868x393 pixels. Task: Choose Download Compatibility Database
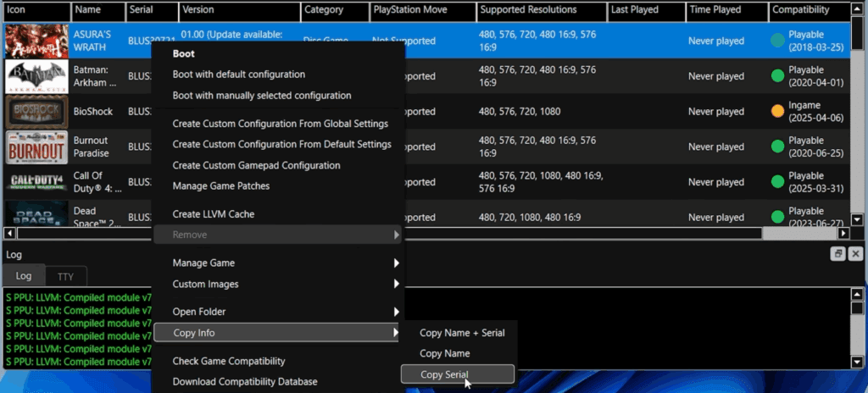point(277,382)
